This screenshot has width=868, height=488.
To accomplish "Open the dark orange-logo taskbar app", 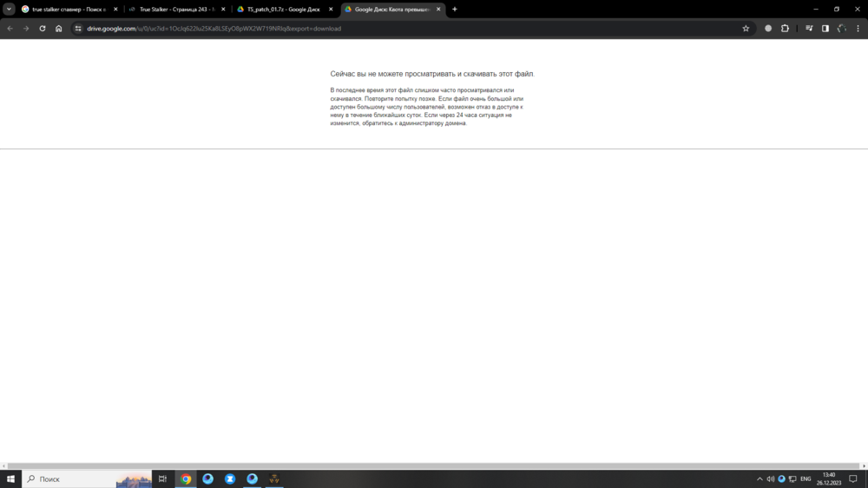I will pos(274,478).
